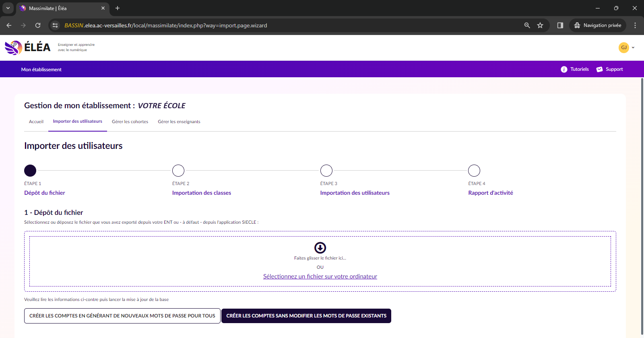Image resolution: width=644 pixels, height=338 pixels.
Task: Close the Massimilate browser tab
Action: point(103,8)
